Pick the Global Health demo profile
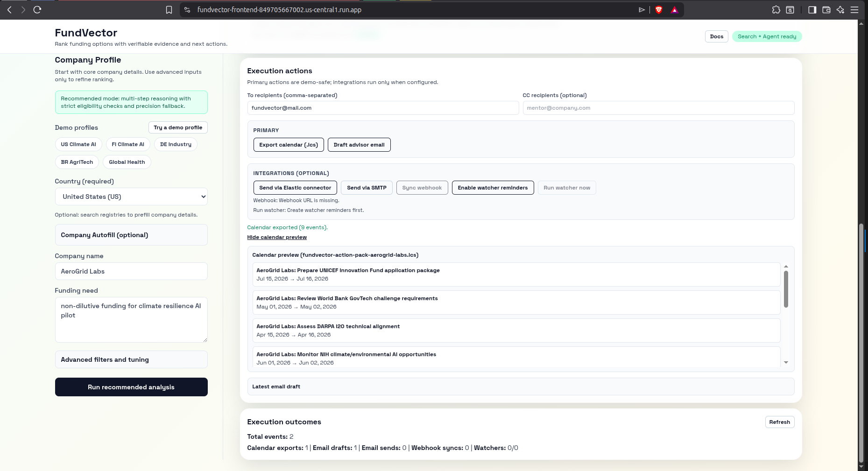Viewport: 868px width, 471px height. pyautogui.click(x=127, y=162)
